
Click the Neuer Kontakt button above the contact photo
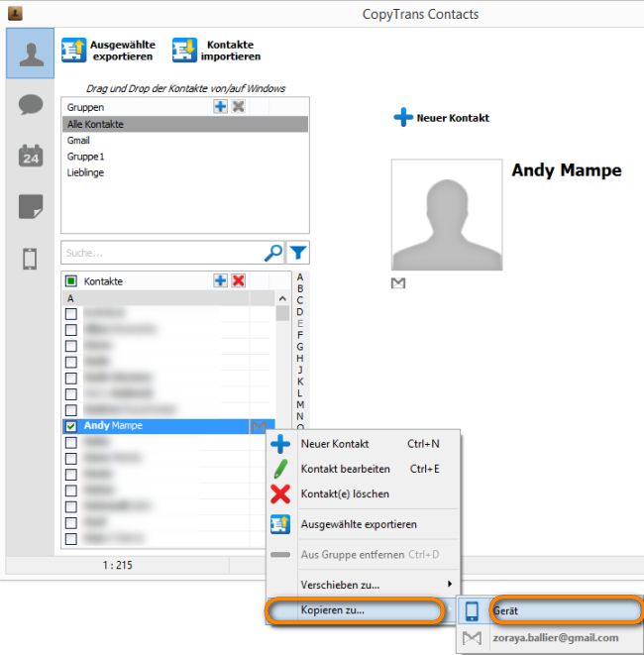point(442,117)
